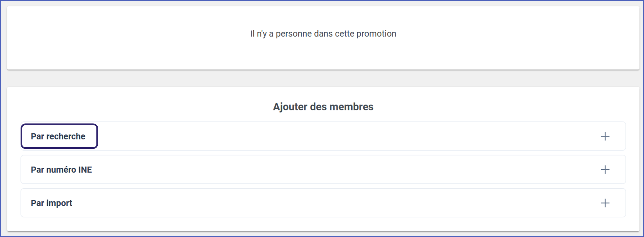Viewport: 644px width, 237px height.
Task: Click the word "INE" in the second row
Action: [85, 170]
